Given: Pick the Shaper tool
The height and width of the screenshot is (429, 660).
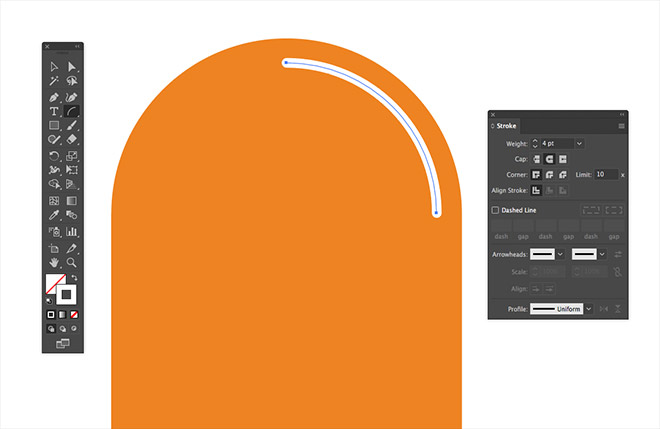Looking at the screenshot, I should (54, 139).
